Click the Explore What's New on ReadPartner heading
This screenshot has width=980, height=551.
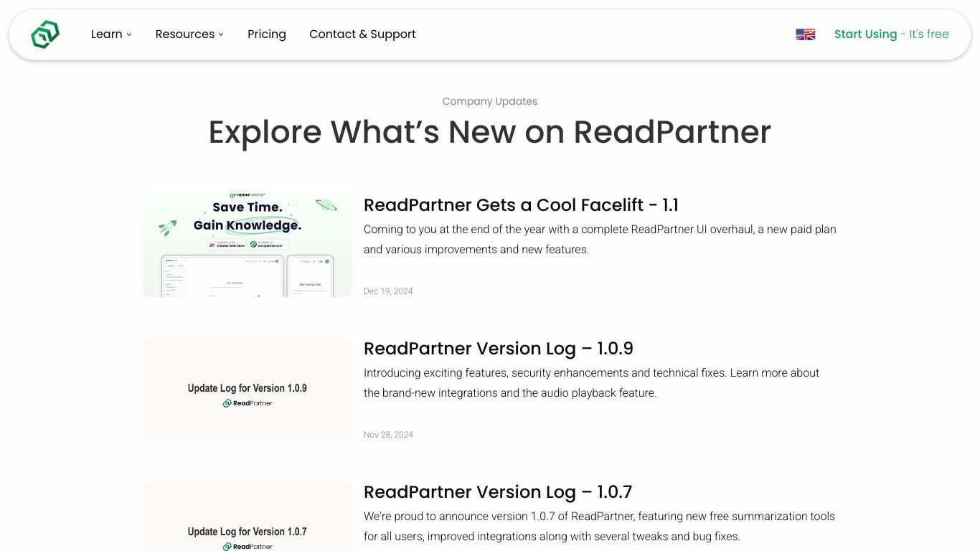pos(490,132)
